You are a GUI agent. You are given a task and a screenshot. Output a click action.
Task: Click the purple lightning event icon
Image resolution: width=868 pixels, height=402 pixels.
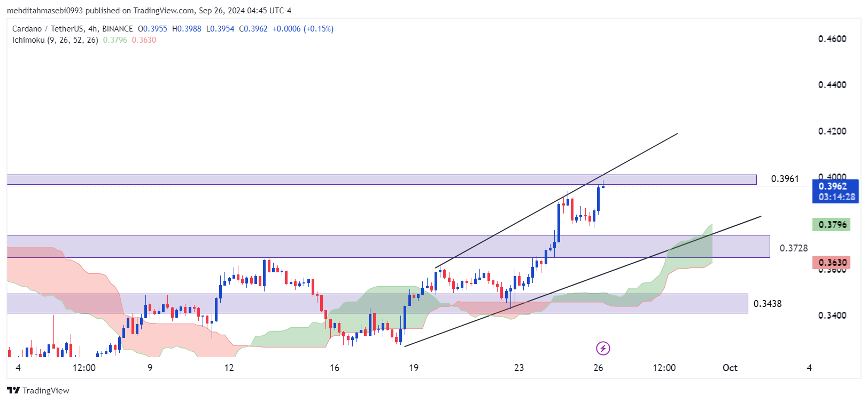pyautogui.click(x=603, y=349)
